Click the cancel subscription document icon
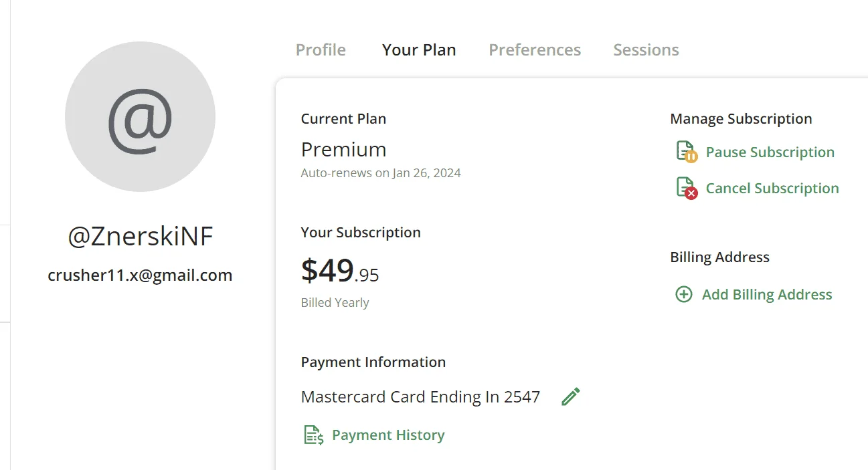The width and height of the screenshot is (868, 470). [687, 188]
